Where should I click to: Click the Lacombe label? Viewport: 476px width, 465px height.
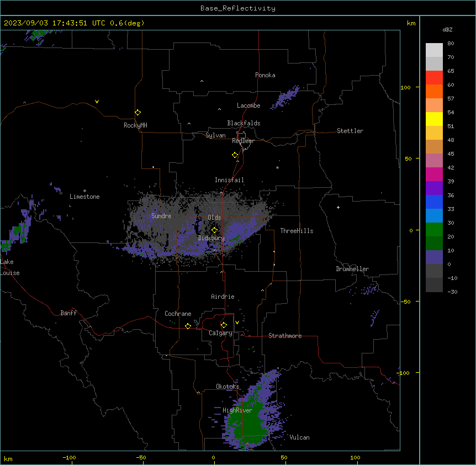click(248, 105)
